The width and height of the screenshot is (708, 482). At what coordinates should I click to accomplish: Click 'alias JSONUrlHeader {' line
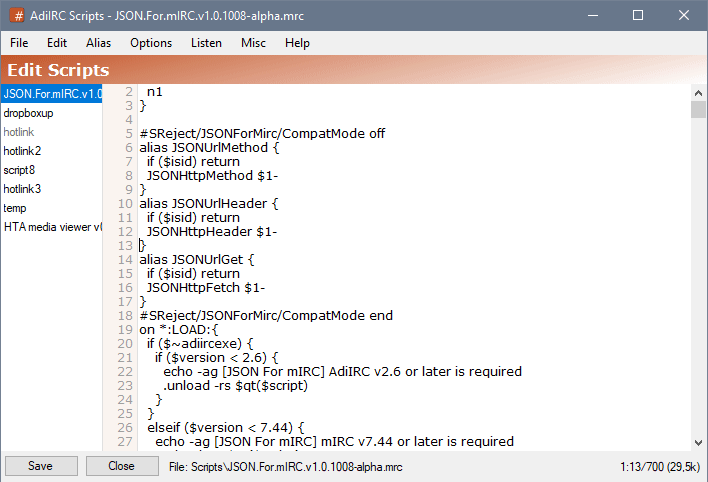coord(209,204)
